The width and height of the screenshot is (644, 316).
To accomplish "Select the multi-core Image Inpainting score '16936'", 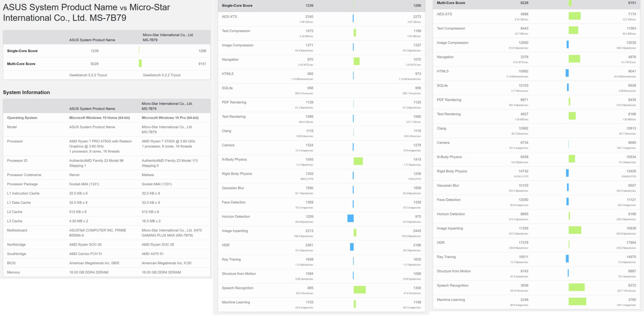I will pyautogui.click(x=631, y=228).
